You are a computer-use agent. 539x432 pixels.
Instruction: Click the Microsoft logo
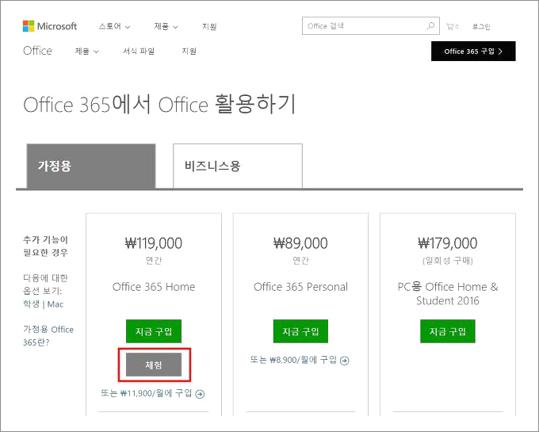(x=50, y=26)
